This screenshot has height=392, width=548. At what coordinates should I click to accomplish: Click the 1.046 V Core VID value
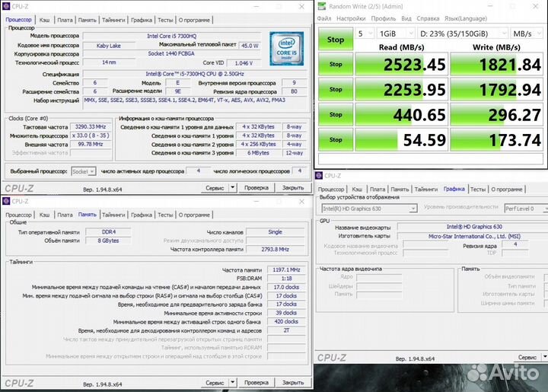coord(244,63)
